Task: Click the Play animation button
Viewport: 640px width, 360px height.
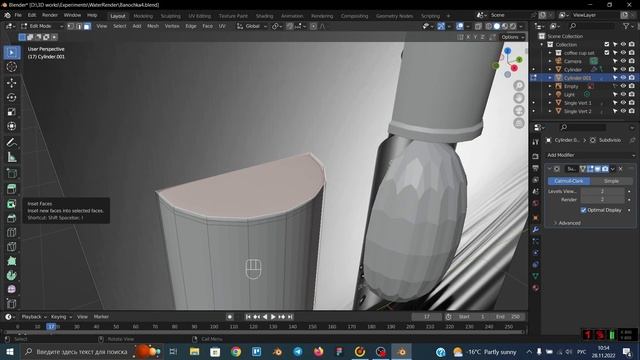Action: click(x=273, y=317)
